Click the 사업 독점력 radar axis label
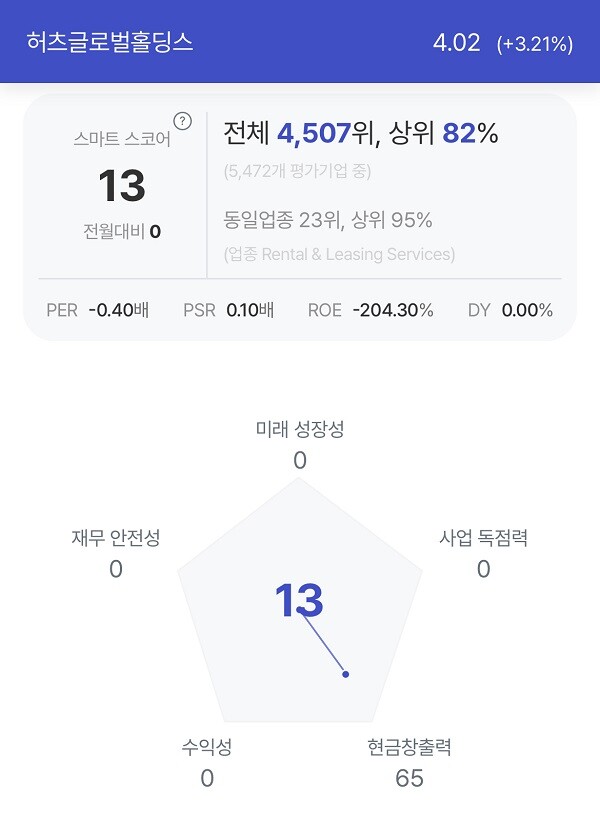This screenshot has width=600, height=822. [483, 538]
